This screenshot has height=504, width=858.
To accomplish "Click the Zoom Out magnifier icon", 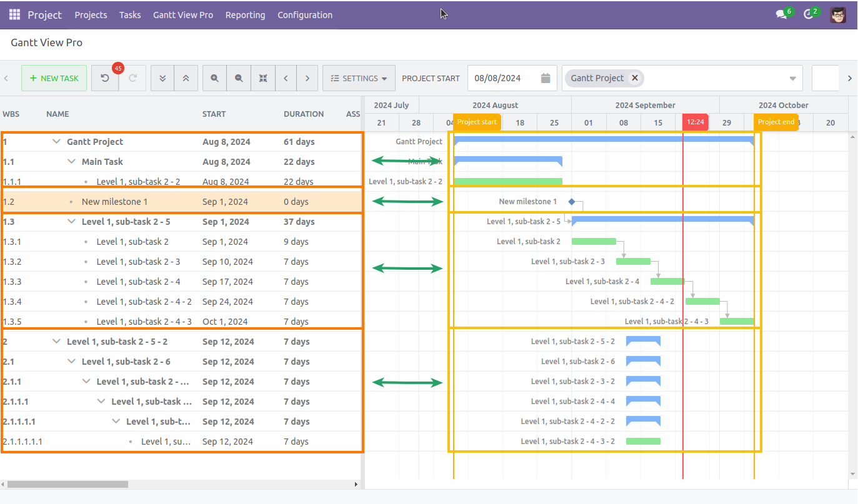I will click(x=238, y=78).
